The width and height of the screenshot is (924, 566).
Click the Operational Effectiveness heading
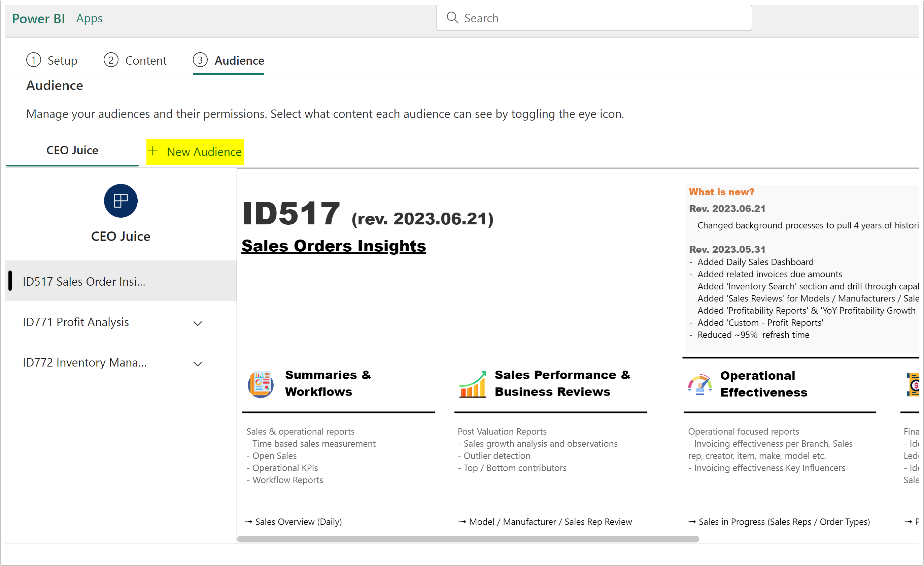click(x=764, y=384)
